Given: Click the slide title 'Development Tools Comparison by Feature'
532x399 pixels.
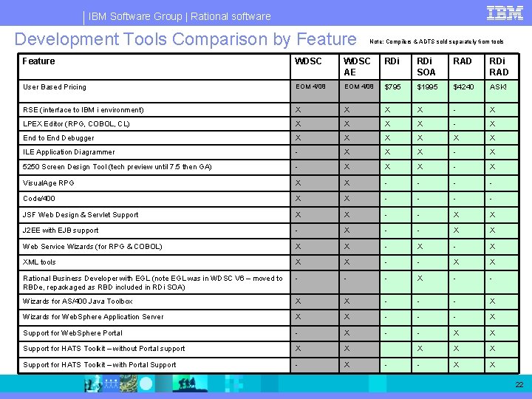Looking at the screenshot, I should tap(185, 39).
